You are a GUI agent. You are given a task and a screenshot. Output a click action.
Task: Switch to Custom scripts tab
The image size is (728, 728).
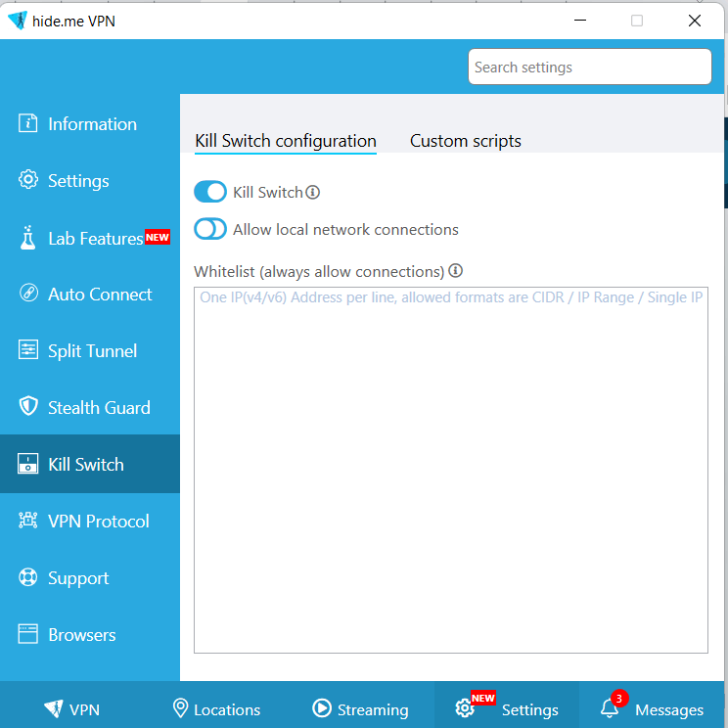tap(466, 141)
